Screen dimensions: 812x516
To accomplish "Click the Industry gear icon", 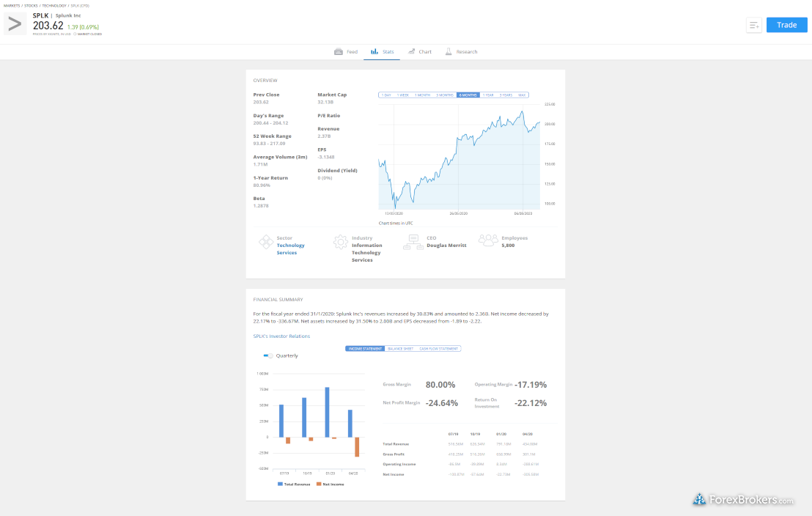I will (341, 242).
